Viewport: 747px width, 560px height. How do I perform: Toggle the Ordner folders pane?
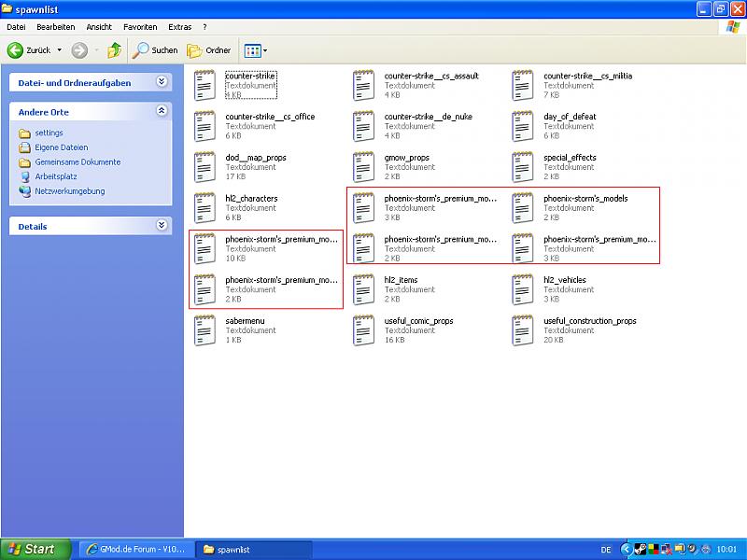(x=209, y=50)
